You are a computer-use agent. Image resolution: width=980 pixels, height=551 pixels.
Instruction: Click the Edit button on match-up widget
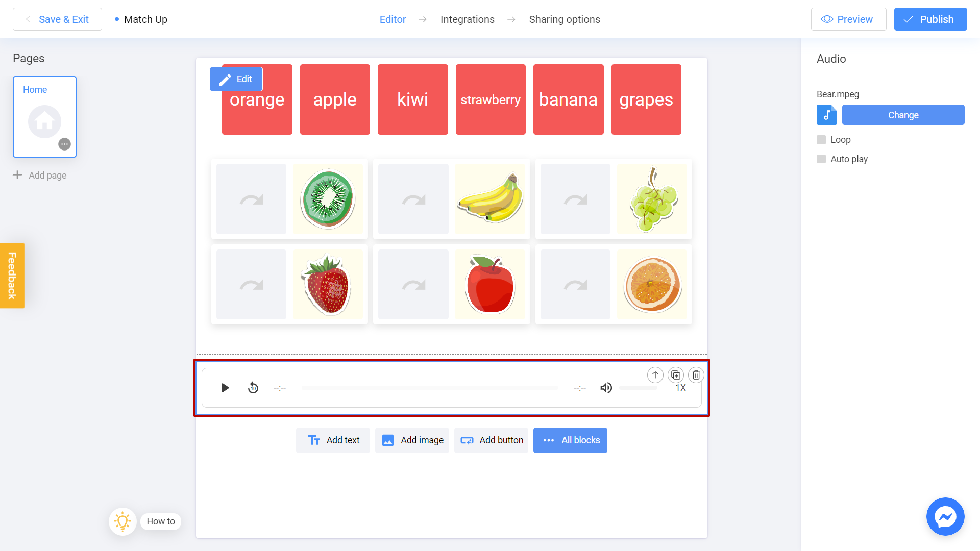click(x=236, y=79)
